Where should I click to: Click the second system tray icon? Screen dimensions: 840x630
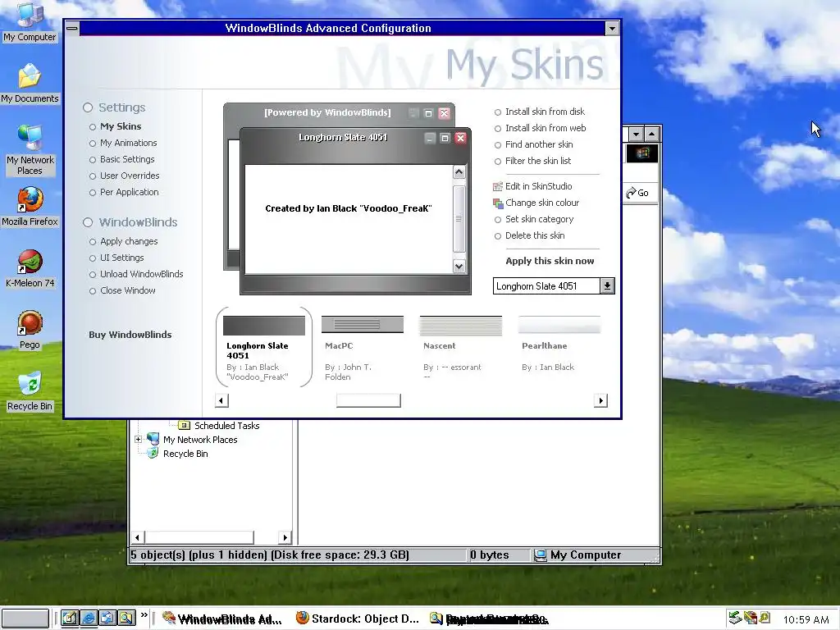click(x=750, y=618)
